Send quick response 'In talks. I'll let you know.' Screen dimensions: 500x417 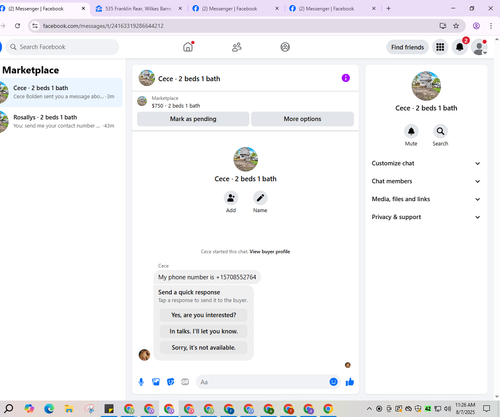click(204, 331)
